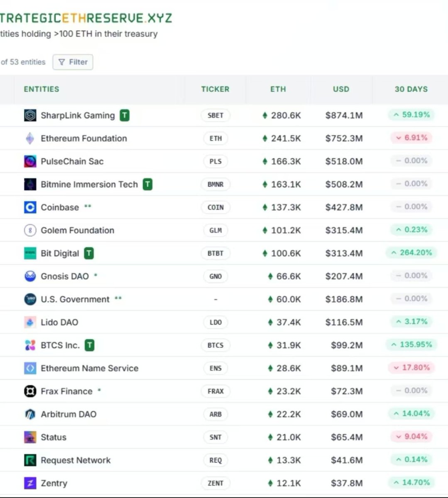Click the Request Network logo icon
Screen dimensions: 448x498
pyautogui.click(x=30, y=460)
